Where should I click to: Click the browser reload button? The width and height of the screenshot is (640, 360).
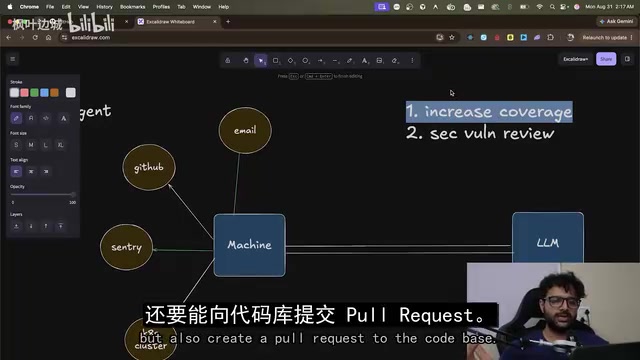[x=35, y=38]
